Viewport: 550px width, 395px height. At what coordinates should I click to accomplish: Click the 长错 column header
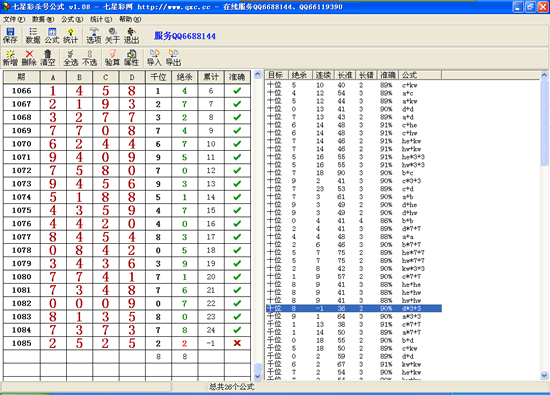366,75
